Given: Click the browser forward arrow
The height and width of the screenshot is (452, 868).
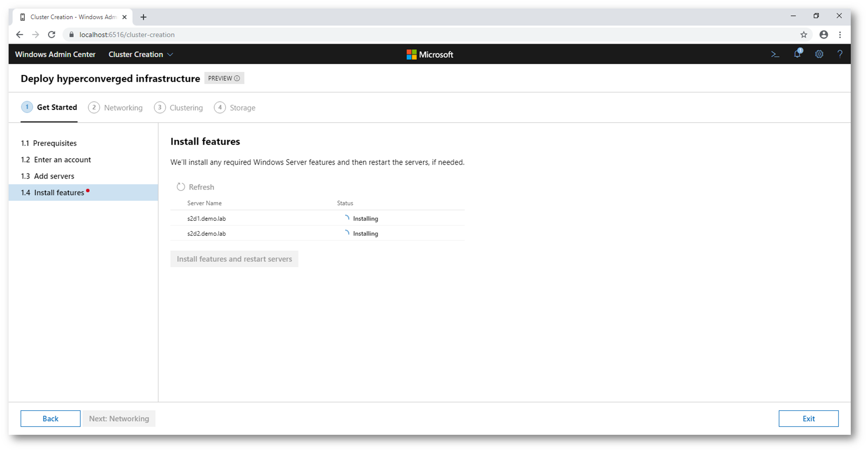Looking at the screenshot, I should coord(35,35).
